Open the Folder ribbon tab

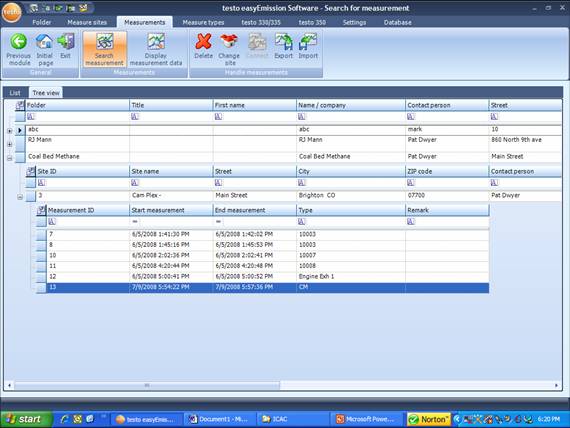(x=41, y=23)
